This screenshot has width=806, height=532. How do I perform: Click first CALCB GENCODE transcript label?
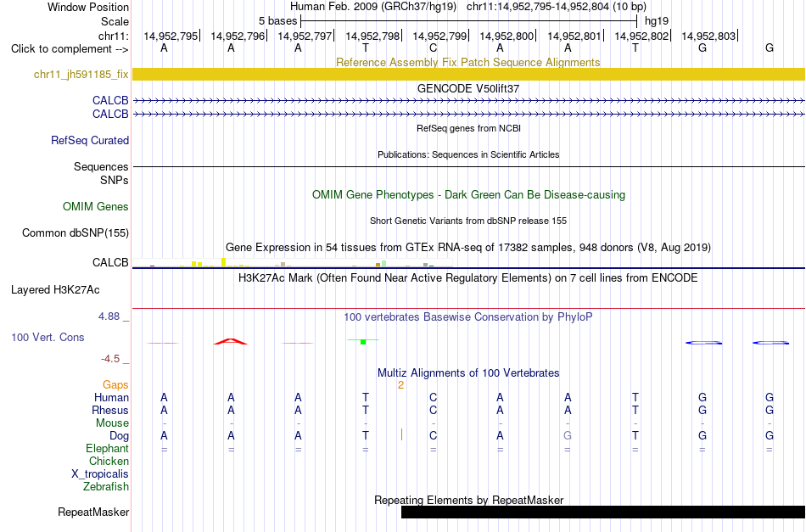tap(110, 100)
